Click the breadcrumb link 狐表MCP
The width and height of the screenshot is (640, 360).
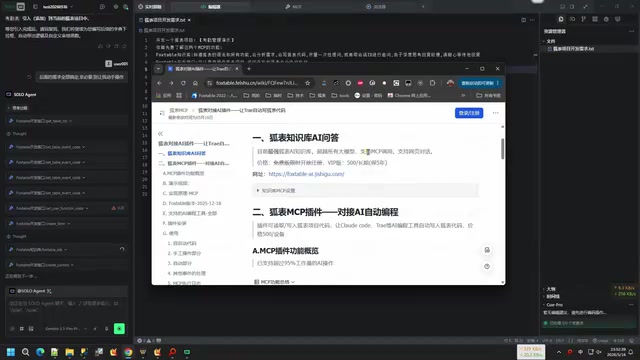point(179,110)
